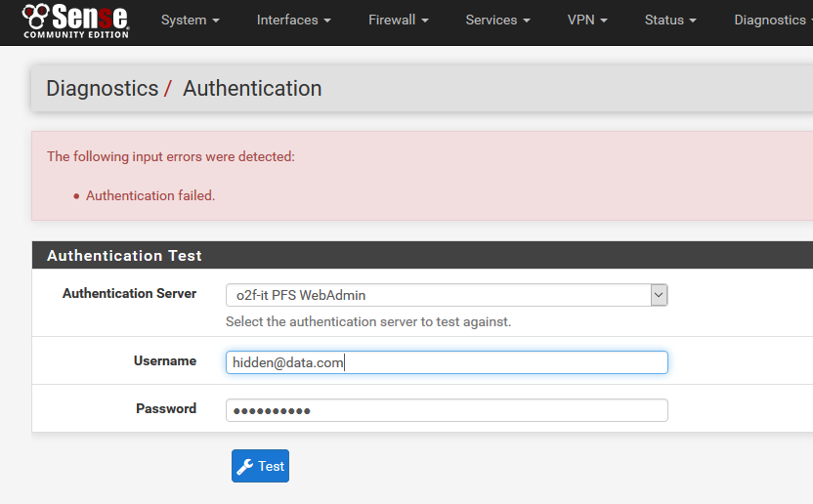The height and width of the screenshot is (504, 813).
Task: Click the 'Select the authentication server to test against.' hint
Action: 368,321
